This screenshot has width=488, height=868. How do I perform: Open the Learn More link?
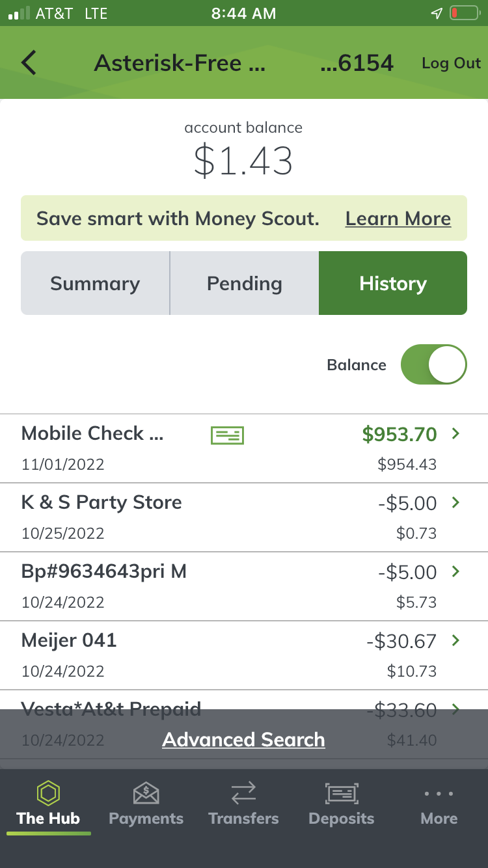tap(398, 219)
